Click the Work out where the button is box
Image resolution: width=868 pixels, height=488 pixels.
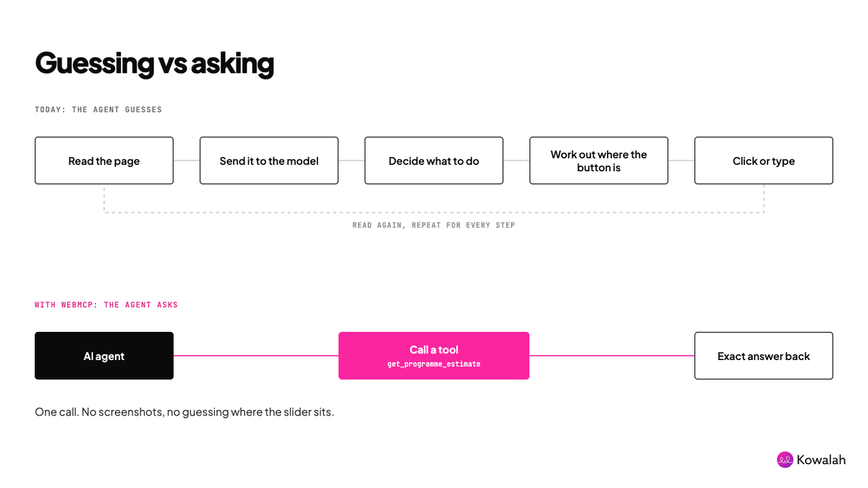[599, 160]
